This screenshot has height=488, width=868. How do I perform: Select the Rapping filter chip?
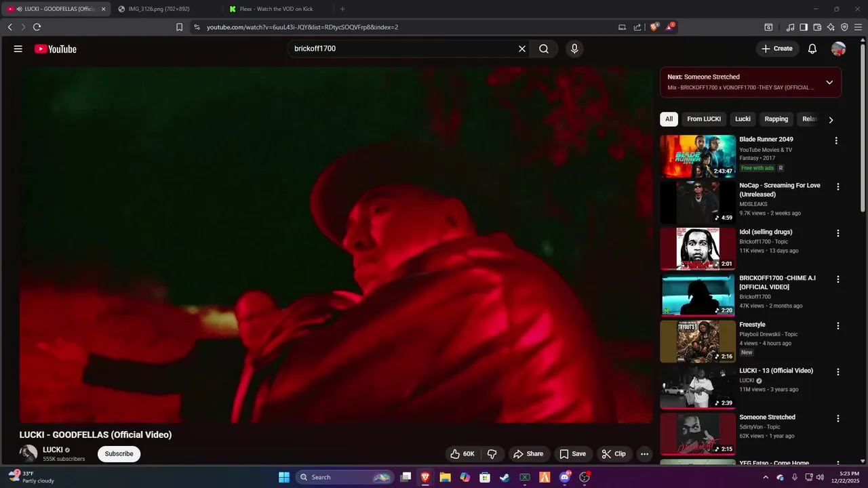click(776, 119)
